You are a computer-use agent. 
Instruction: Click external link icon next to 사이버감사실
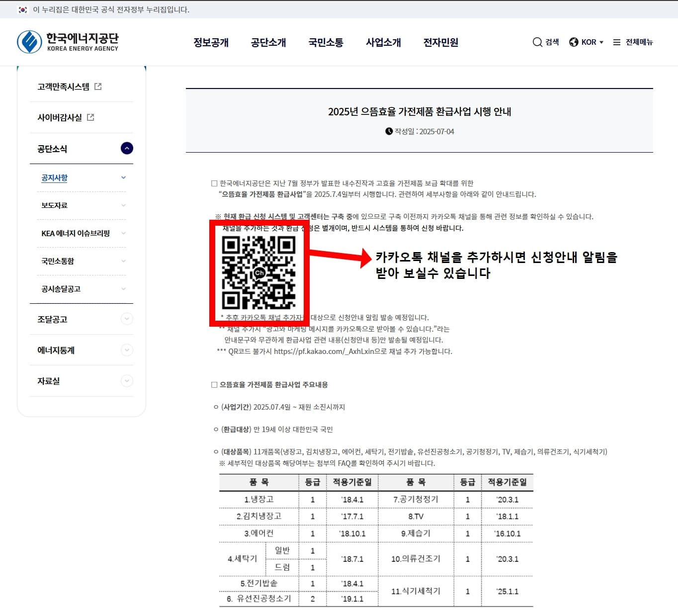pyautogui.click(x=90, y=117)
